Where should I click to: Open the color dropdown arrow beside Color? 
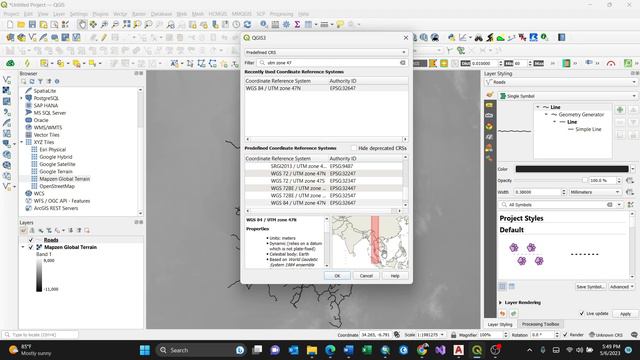pyautogui.click(x=633, y=169)
